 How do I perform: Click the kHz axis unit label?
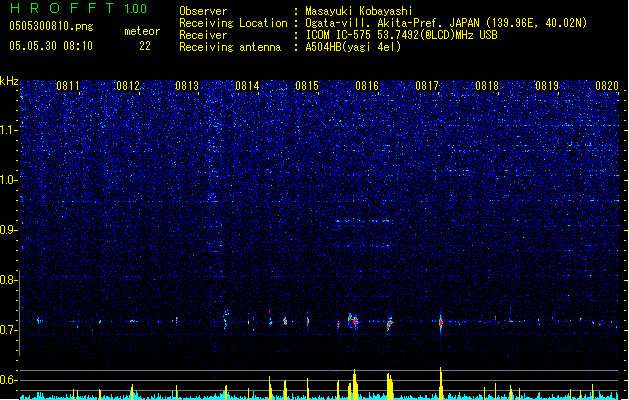[x=9, y=81]
